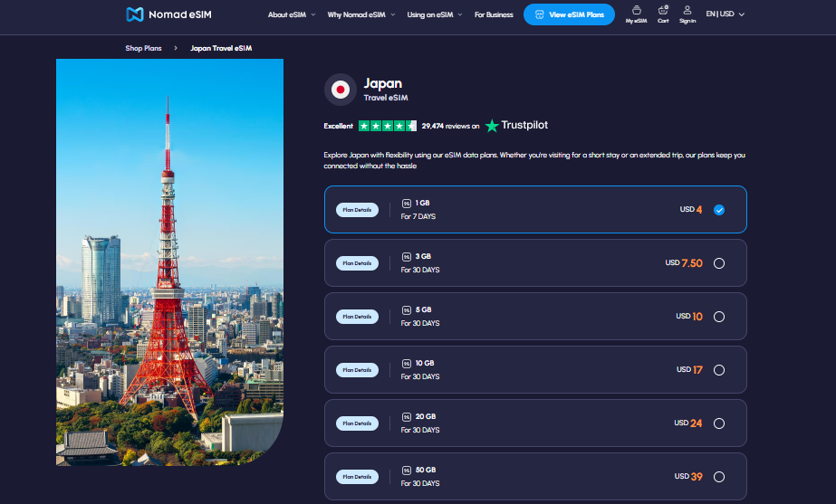This screenshot has width=836, height=504.
Task: Select the 3 GB USD 7.50 plan radio
Action: click(x=718, y=263)
